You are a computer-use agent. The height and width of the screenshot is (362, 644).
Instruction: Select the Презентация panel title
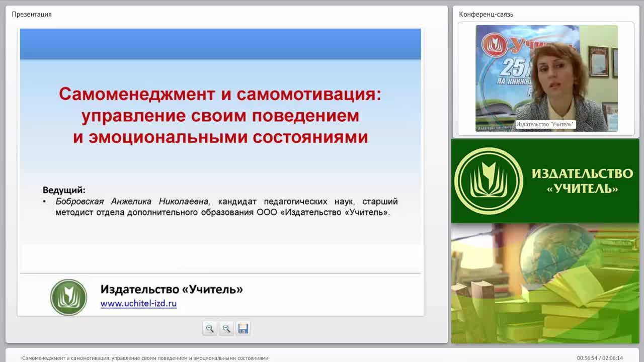click(x=32, y=14)
